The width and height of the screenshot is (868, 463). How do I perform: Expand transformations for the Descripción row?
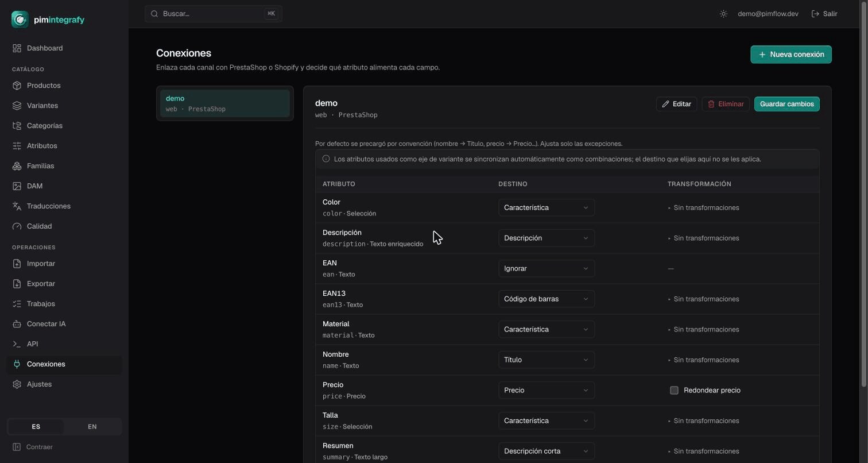point(703,238)
